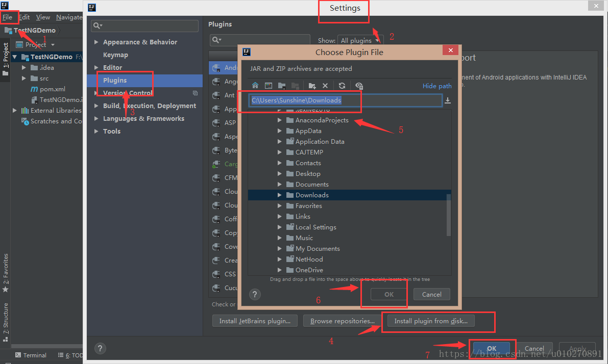Image resolution: width=608 pixels, height=364 pixels.
Task: Close the Choose Plugin File dialog
Action: (450, 50)
